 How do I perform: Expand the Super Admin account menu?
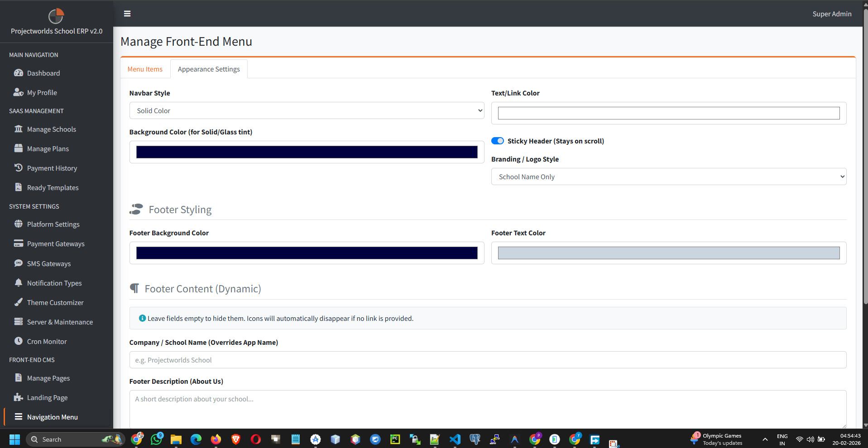[831, 14]
